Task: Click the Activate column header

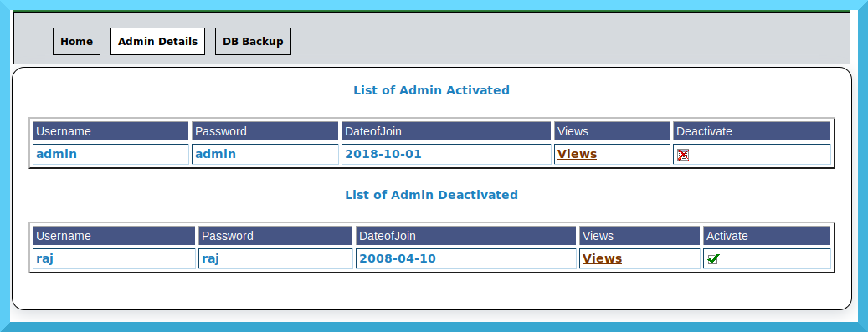Action: click(x=767, y=236)
